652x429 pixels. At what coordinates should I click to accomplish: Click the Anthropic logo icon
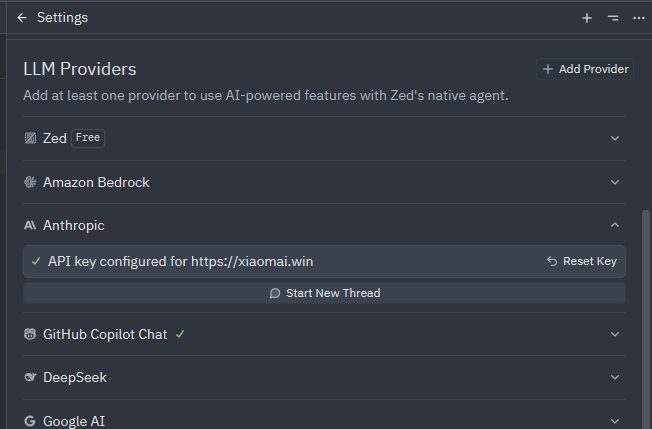tap(30, 225)
